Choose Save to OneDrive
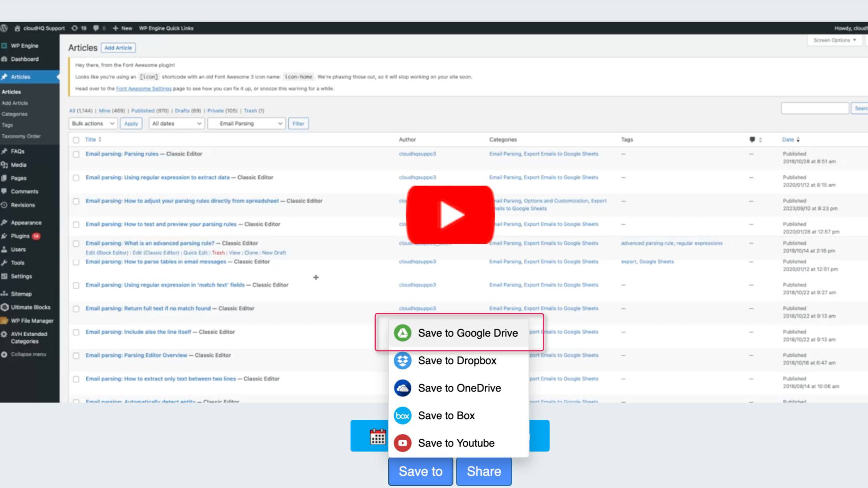 [x=459, y=388]
